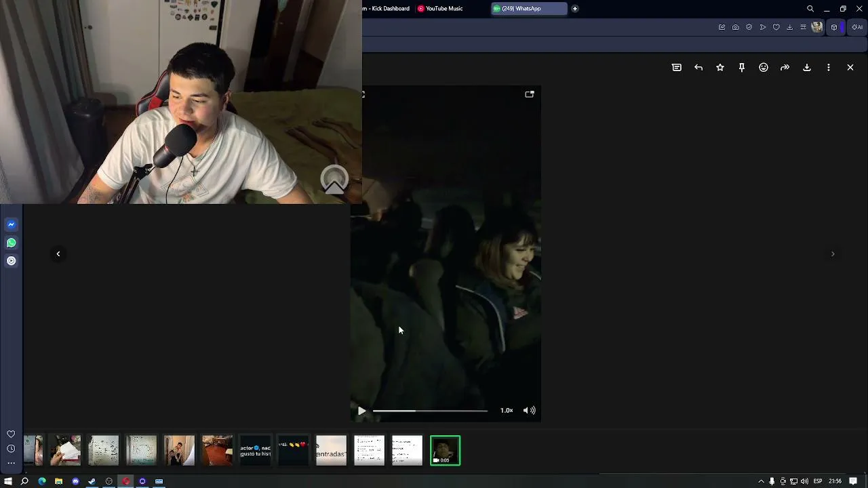Pin this media message
Viewport: 868px width, 488px height.
click(x=742, y=68)
